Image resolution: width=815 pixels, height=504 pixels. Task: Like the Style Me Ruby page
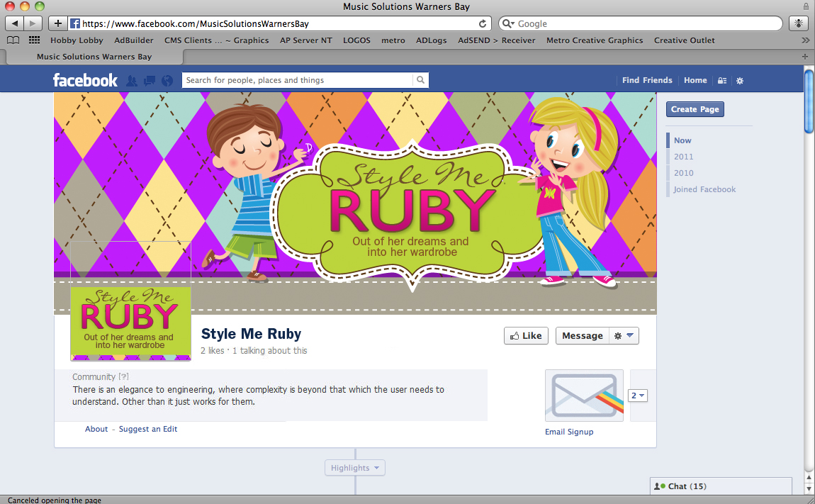click(526, 335)
